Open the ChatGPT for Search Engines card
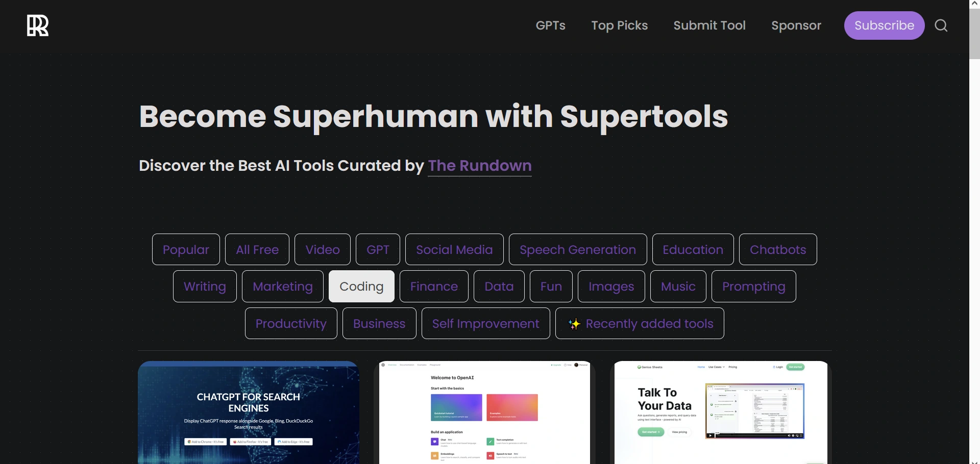This screenshot has height=464, width=980. 249,413
